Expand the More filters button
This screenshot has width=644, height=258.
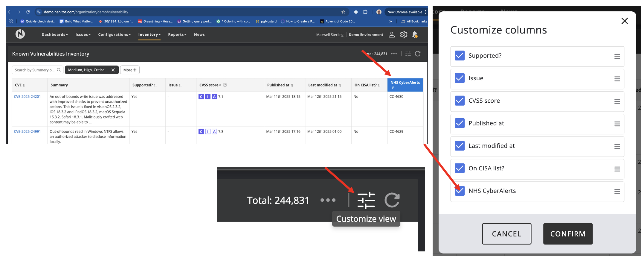[x=130, y=70]
